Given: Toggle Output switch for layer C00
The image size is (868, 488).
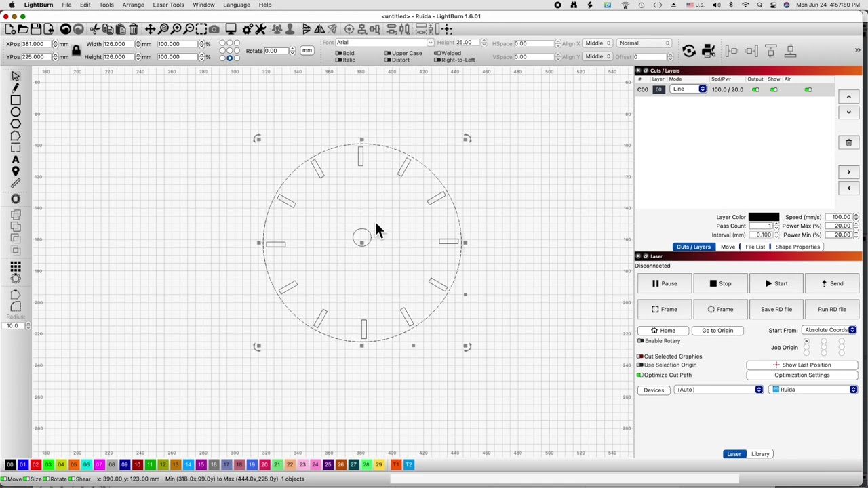Looking at the screenshot, I should (755, 89).
